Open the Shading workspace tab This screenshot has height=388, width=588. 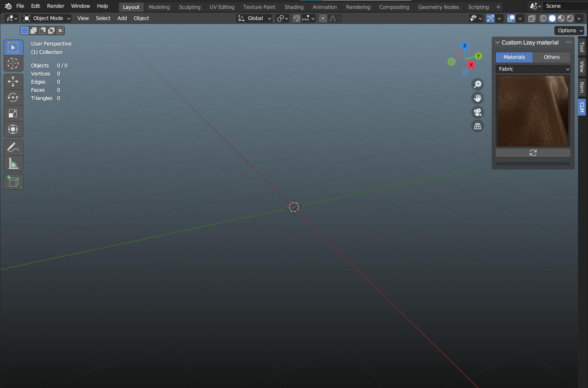(x=294, y=7)
